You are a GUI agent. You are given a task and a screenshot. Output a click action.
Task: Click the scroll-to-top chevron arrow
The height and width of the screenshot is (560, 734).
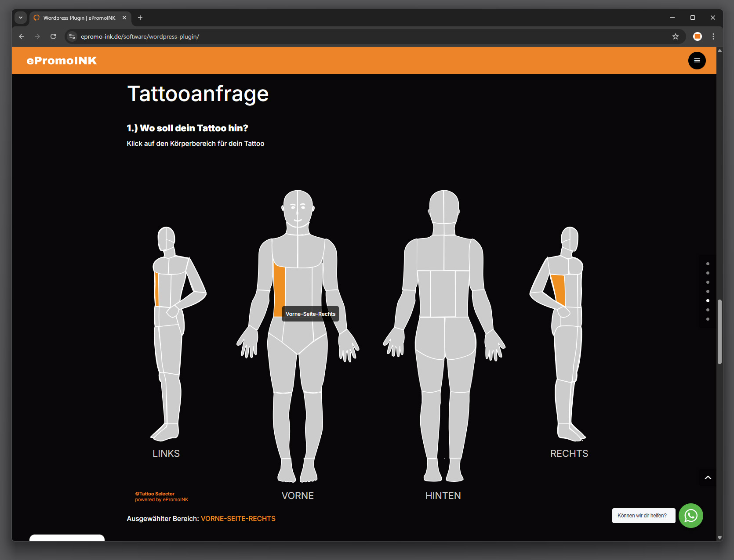pos(708,478)
